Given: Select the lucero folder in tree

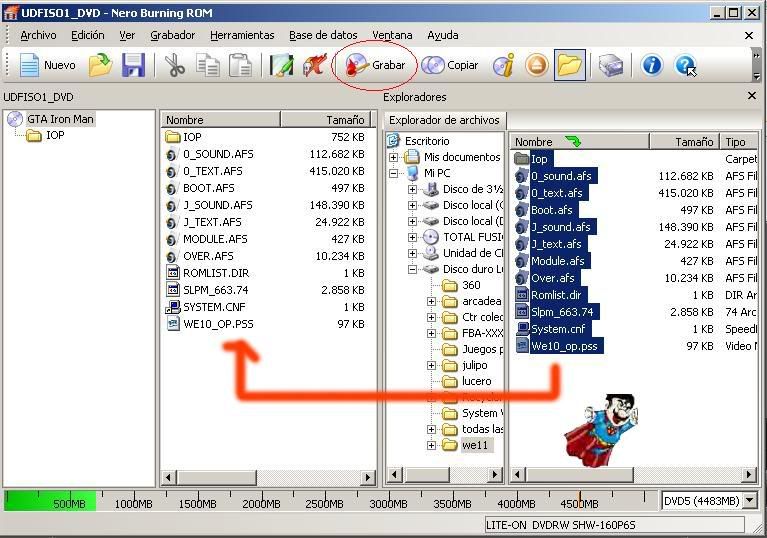Looking at the screenshot, I should point(476,381).
